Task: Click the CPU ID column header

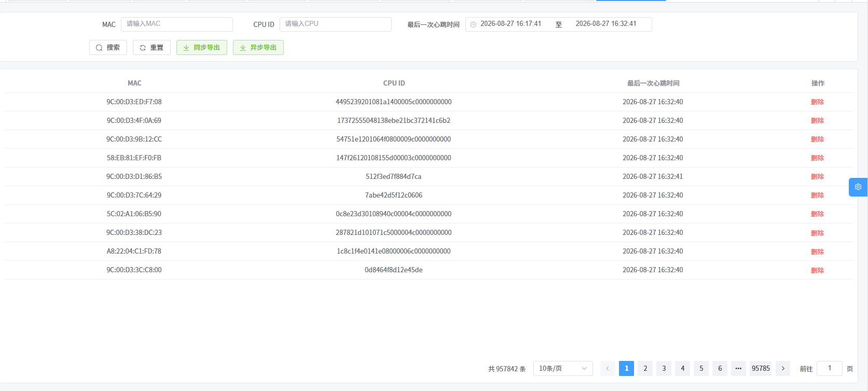Action: tap(394, 83)
